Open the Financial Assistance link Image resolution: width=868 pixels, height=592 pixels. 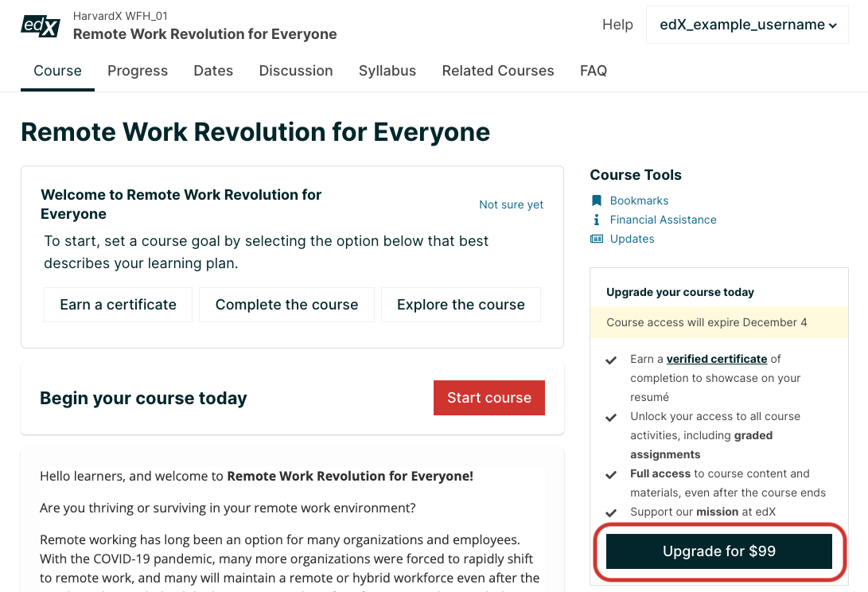664,220
